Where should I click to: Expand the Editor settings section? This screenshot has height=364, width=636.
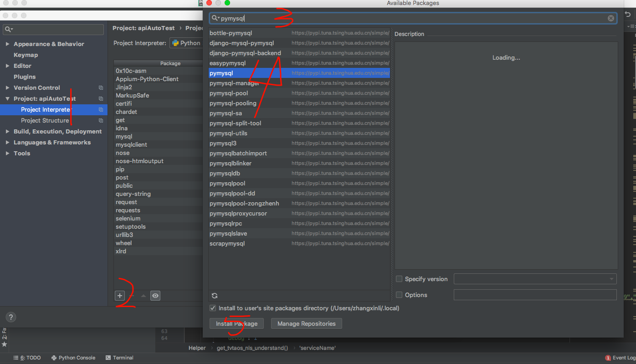(x=7, y=66)
